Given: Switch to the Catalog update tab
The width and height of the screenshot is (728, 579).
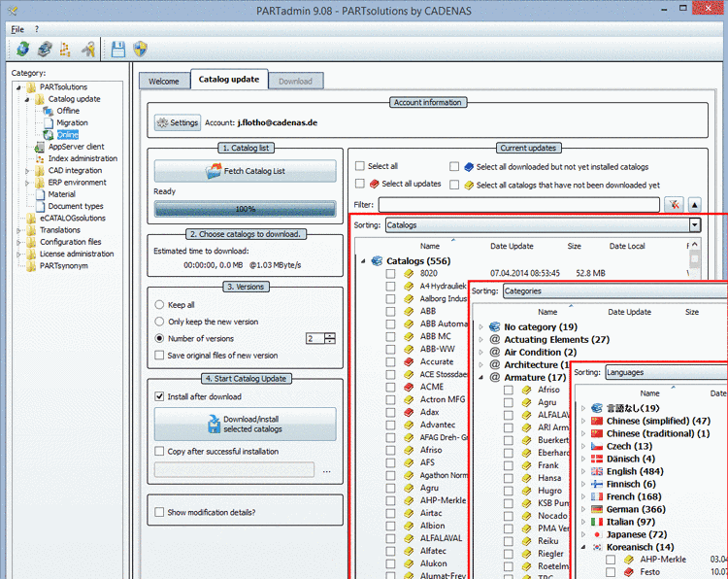Looking at the screenshot, I should 229,79.
